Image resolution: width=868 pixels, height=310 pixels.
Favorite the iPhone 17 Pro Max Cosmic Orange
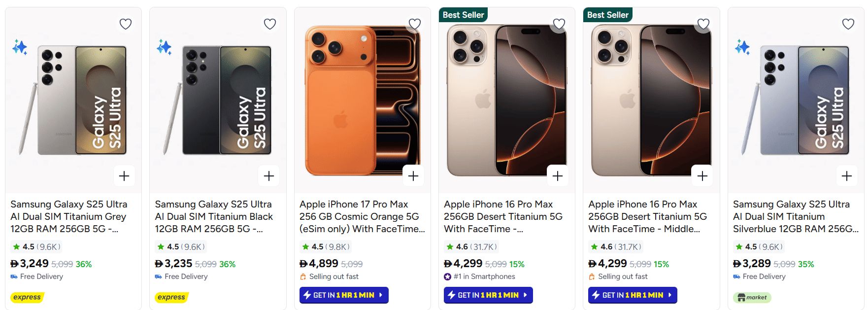point(415,24)
